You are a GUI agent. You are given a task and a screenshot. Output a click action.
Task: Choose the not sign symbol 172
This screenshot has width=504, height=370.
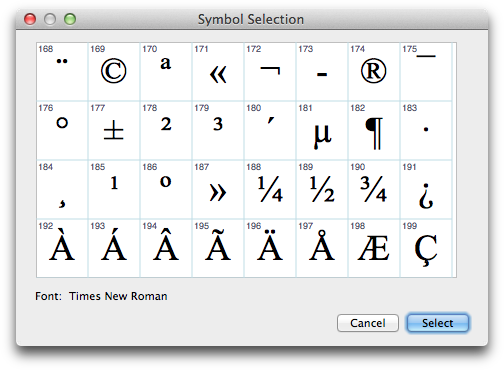point(270,72)
